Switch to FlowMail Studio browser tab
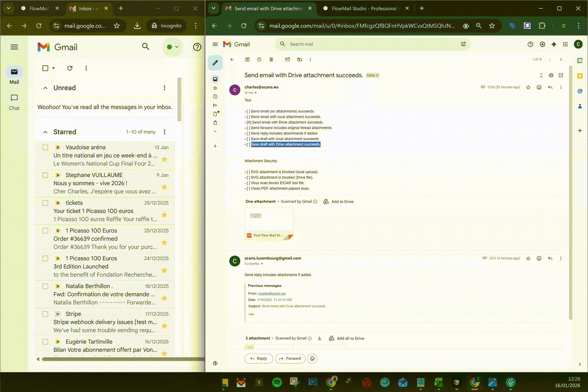 [364, 8]
